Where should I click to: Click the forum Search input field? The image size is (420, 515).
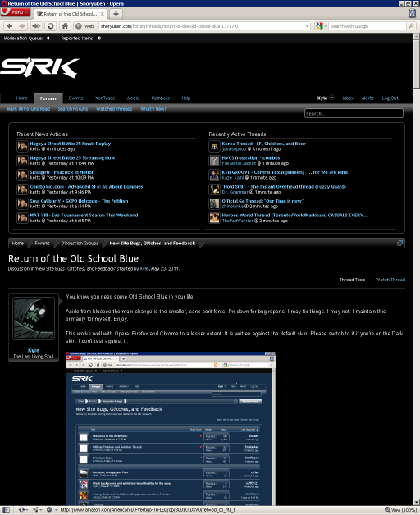[x=354, y=113]
